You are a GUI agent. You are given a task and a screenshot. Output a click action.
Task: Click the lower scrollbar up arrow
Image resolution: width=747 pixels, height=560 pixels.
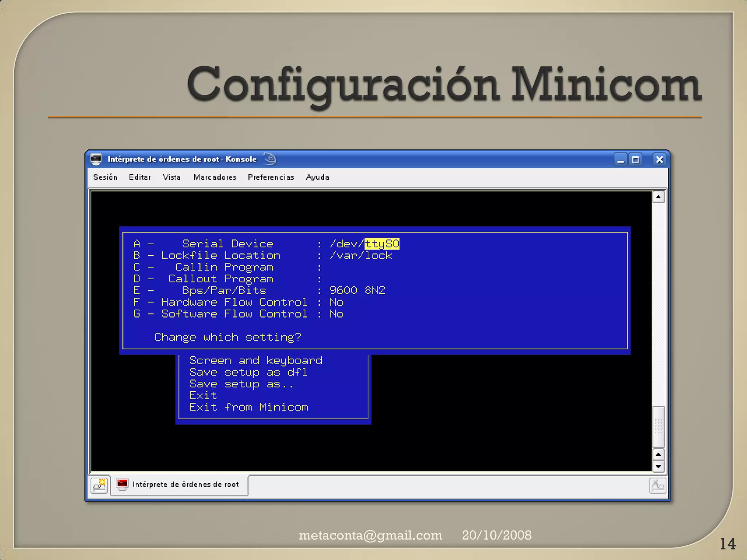[x=658, y=454]
